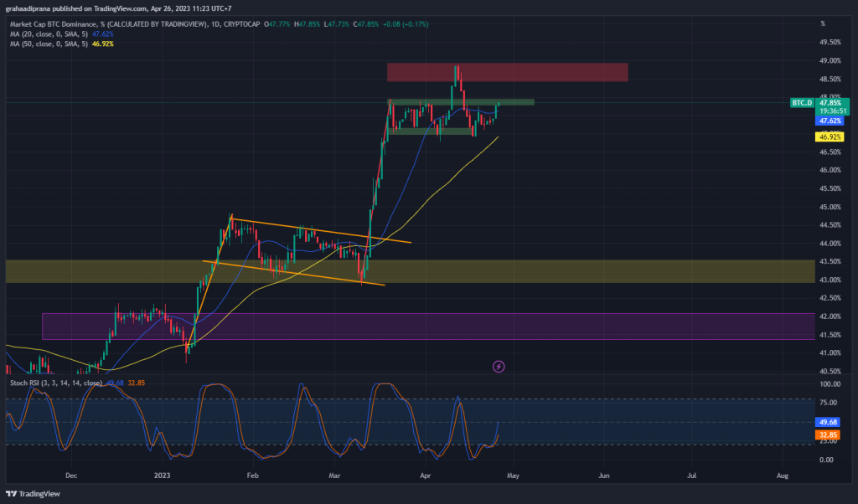This screenshot has width=858, height=504.
Task: Click the Apr label on time axis
Action: click(425, 476)
